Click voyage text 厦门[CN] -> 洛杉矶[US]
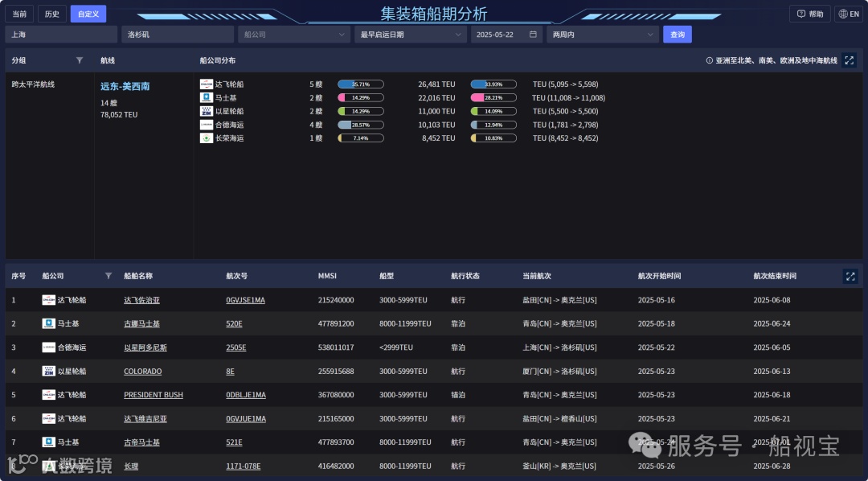The height and width of the screenshot is (481, 868). tap(559, 372)
